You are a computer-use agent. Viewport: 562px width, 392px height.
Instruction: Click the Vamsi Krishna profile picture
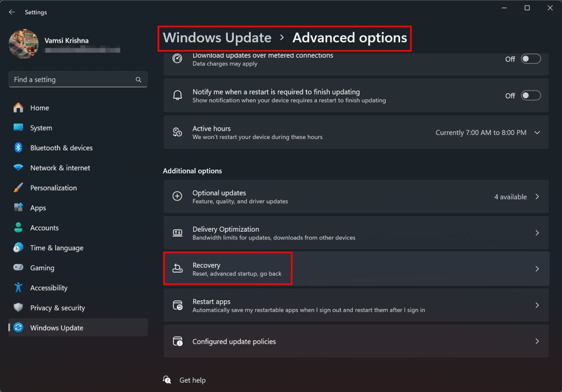[24, 44]
